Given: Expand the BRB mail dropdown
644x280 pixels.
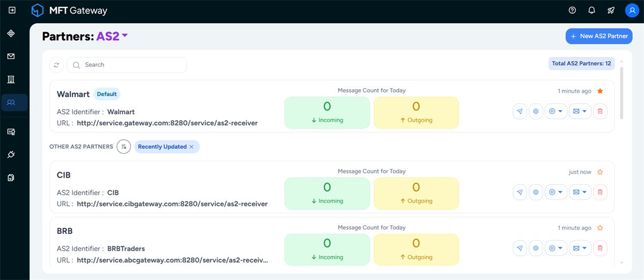Looking at the screenshot, I should tap(580, 248).
